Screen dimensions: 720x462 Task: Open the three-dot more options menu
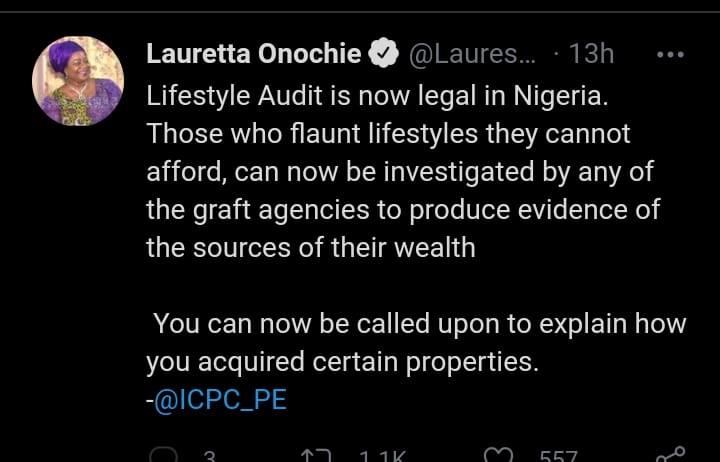(669, 54)
